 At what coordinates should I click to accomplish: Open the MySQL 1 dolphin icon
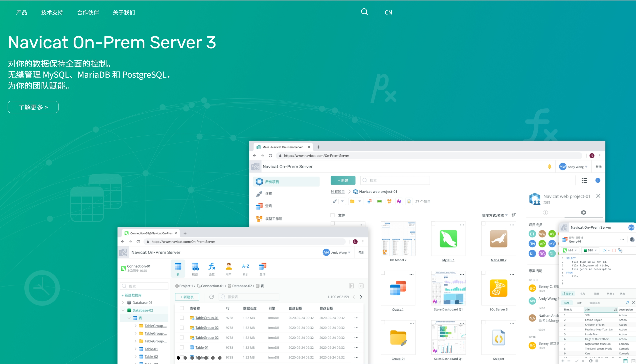click(448, 239)
